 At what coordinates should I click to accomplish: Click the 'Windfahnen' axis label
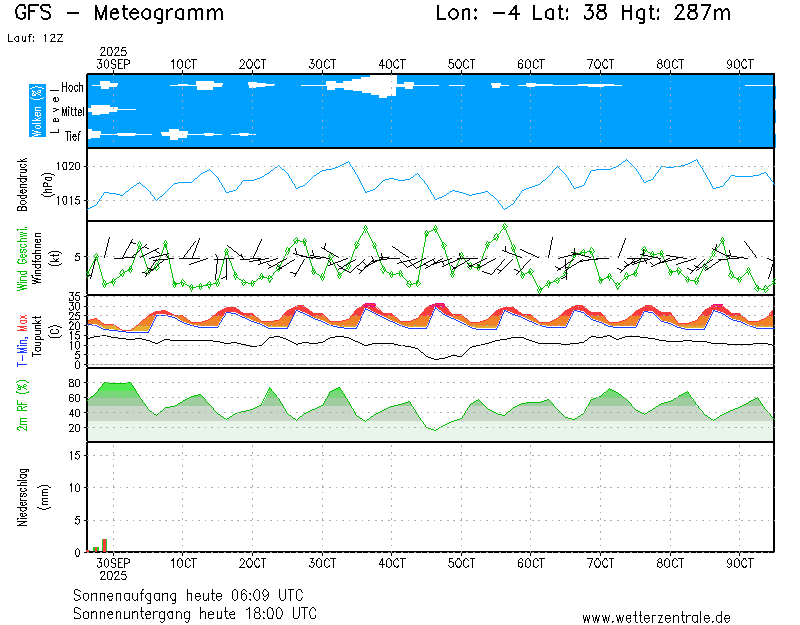pyautogui.click(x=37, y=258)
